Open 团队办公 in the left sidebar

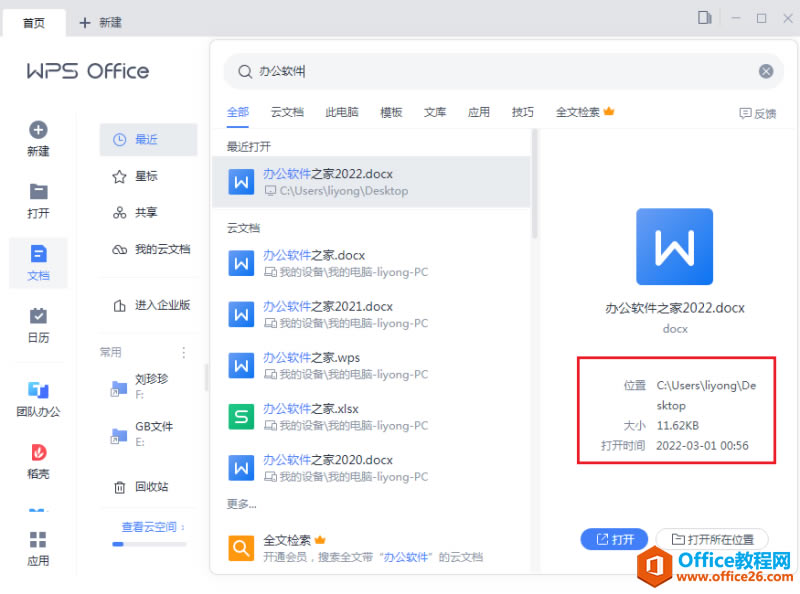tap(38, 391)
